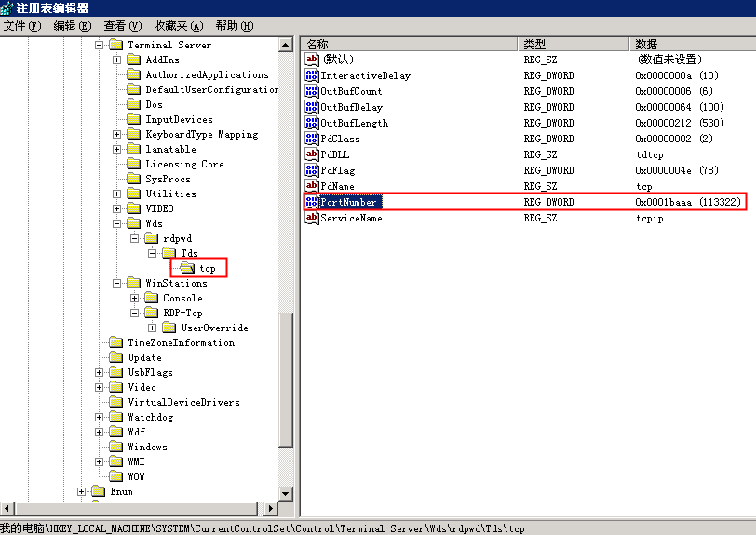
Task: Collapse the WinStations tree node
Action: click(x=117, y=283)
